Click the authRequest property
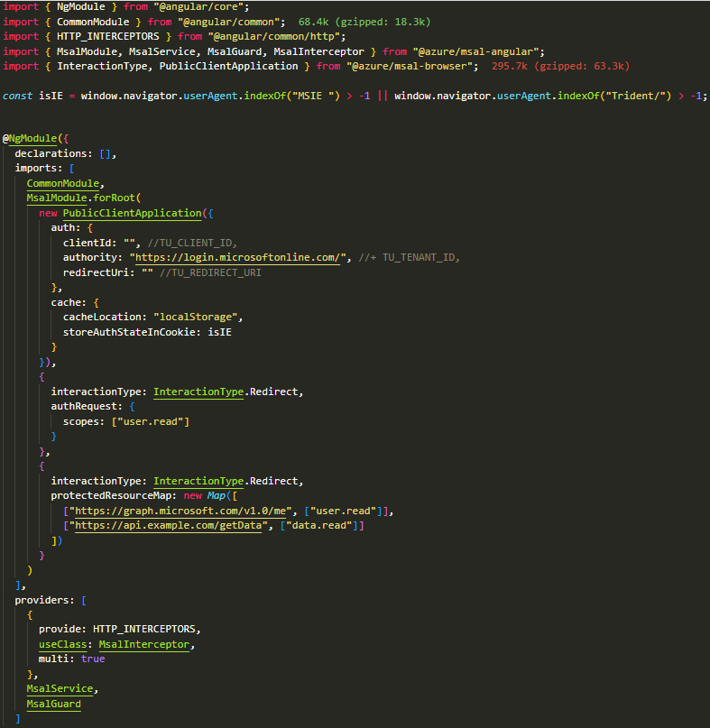The height and width of the screenshot is (728, 710). click(x=84, y=406)
